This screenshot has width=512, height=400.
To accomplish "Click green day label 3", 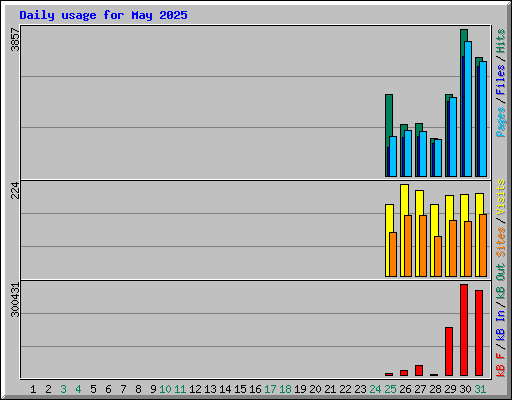I will click(63, 389).
